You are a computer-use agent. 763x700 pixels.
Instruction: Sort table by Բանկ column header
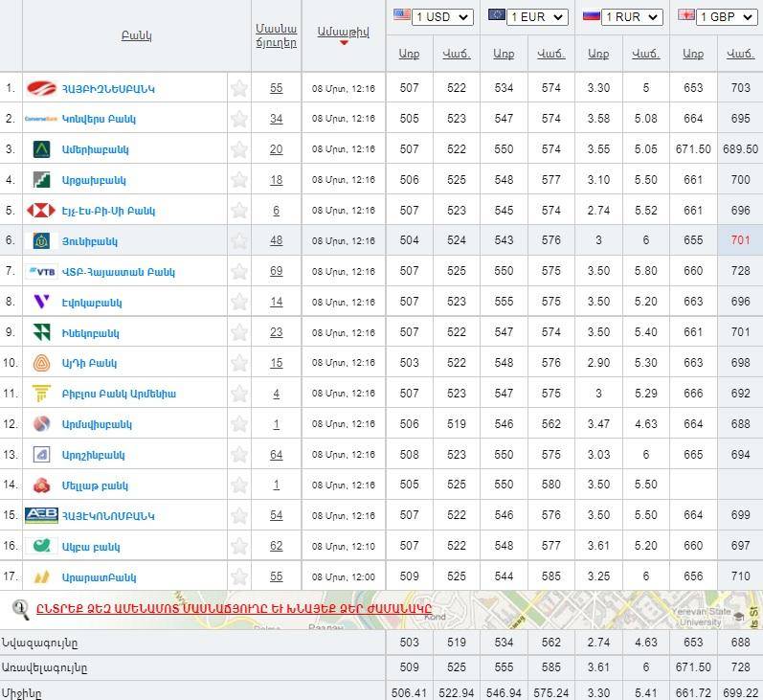[136, 36]
